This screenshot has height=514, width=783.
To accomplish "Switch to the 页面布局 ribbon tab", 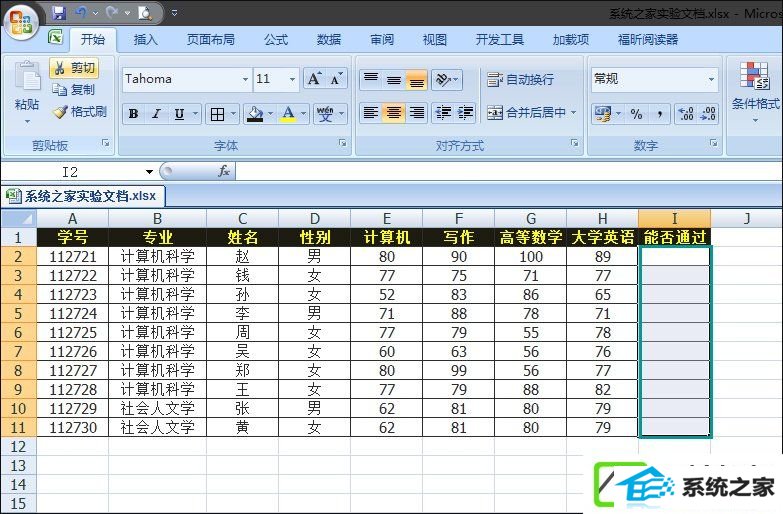I will [x=211, y=39].
